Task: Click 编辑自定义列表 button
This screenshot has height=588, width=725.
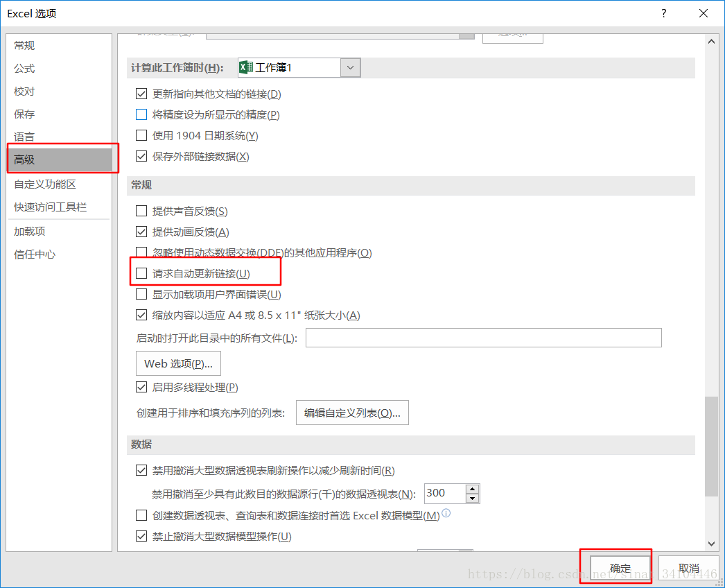Action: point(352,412)
